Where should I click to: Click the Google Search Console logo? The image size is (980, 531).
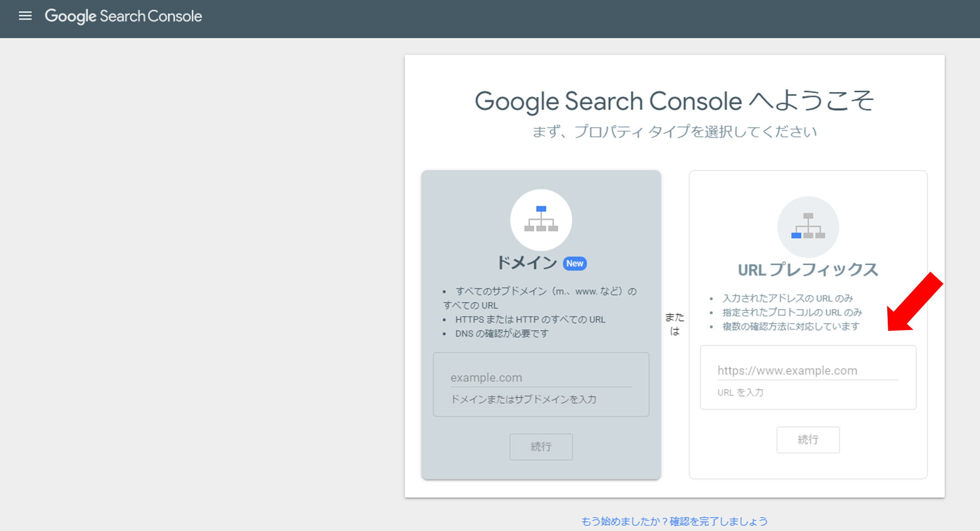click(123, 16)
